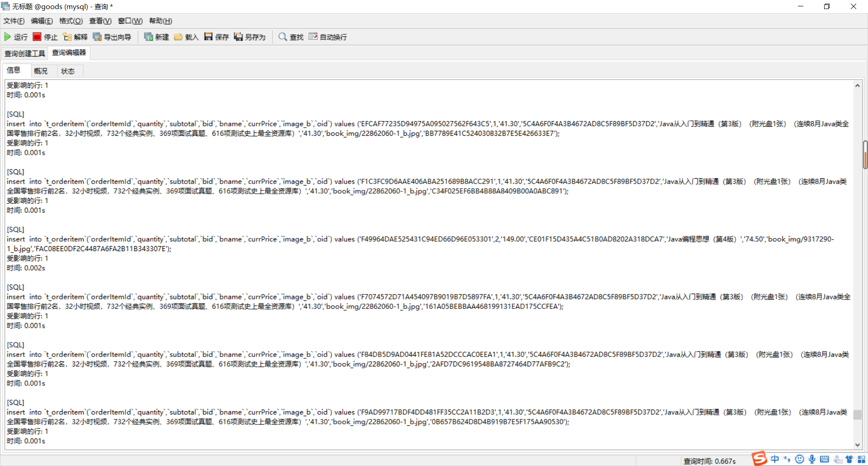Run the query with 运行 button
Viewport: 868px width, 466px height.
click(16, 37)
